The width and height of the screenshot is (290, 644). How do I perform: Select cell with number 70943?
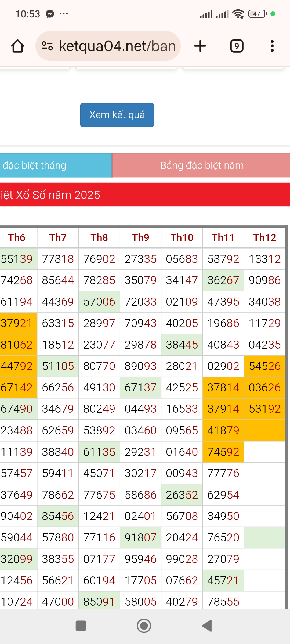pyautogui.click(x=141, y=323)
